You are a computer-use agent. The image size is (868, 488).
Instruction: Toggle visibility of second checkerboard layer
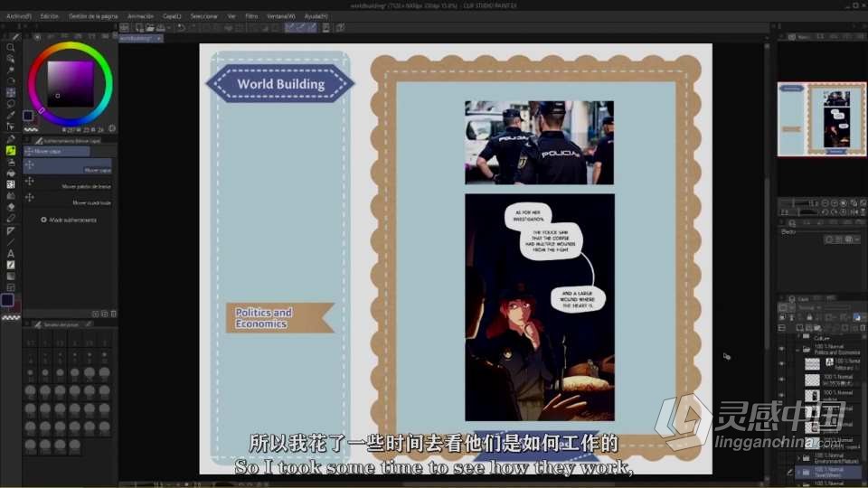(781, 380)
